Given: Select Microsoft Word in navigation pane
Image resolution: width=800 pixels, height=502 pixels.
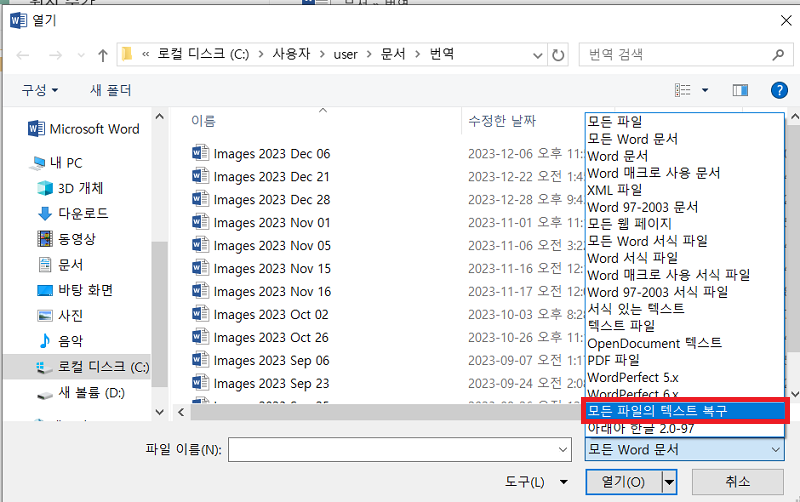Looking at the screenshot, I should (x=84, y=129).
